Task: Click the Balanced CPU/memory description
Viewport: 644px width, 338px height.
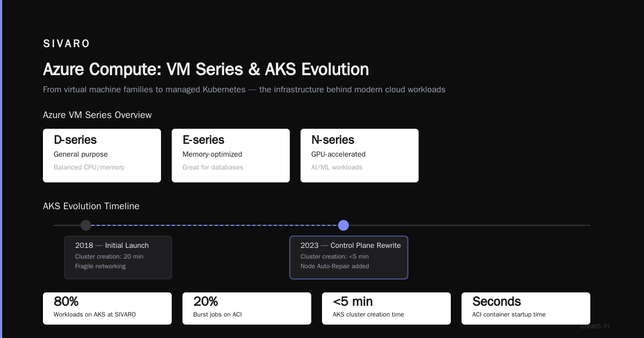Action: click(89, 167)
